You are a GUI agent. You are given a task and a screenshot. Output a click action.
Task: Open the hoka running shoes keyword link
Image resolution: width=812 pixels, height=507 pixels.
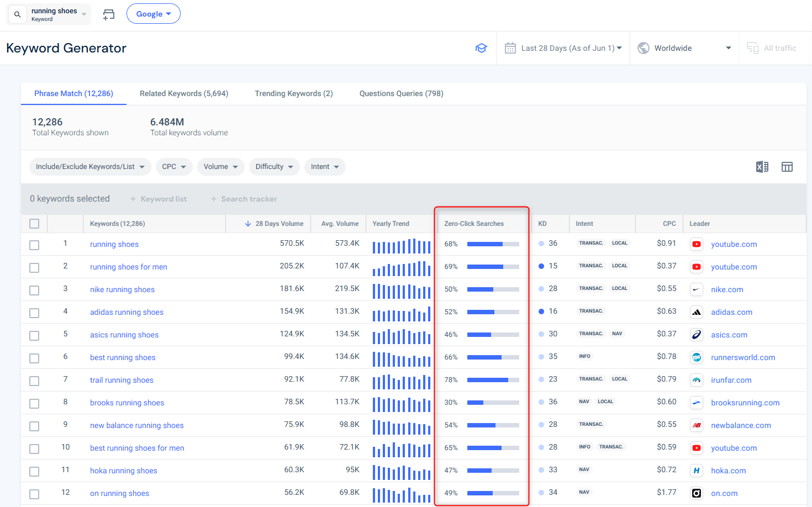tap(124, 471)
